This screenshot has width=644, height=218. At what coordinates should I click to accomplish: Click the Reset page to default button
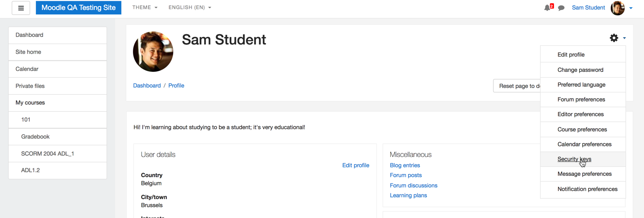[x=517, y=86]
